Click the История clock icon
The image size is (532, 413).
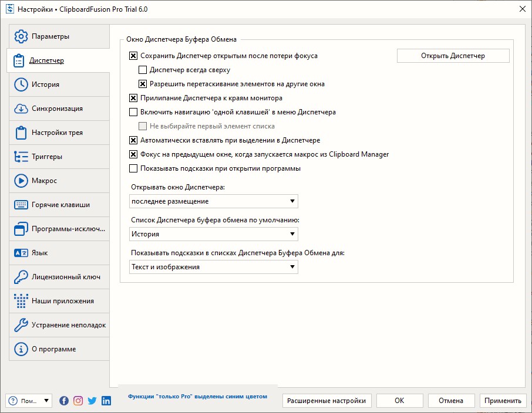click(x=21, y=84)
